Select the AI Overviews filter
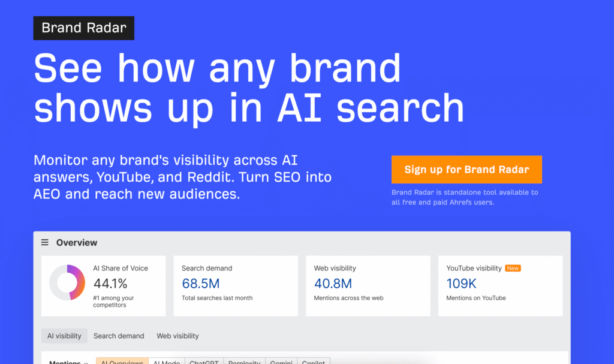This screenshot has width=614, height=364. tap(122, 362)
